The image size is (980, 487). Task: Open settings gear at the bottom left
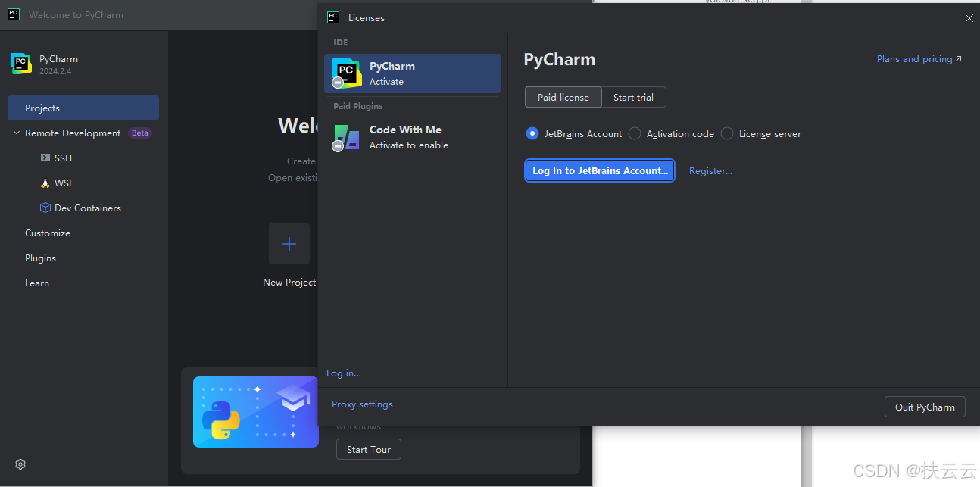tap(20, 464)
